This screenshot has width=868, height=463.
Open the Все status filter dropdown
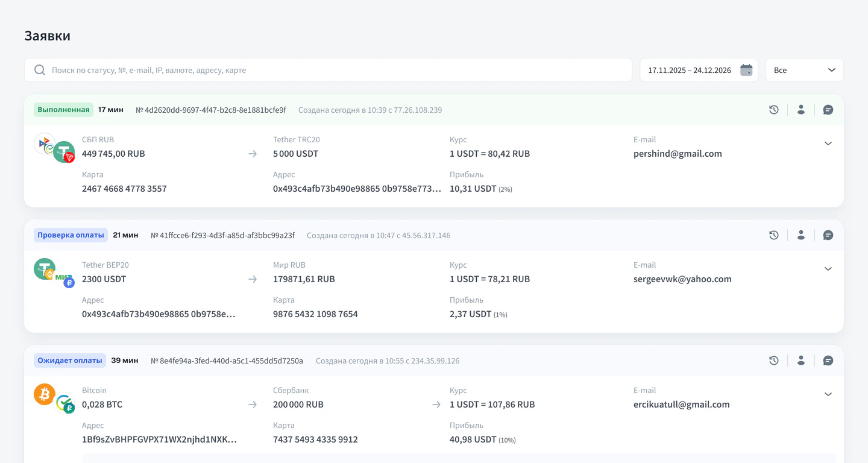[805, 70]
